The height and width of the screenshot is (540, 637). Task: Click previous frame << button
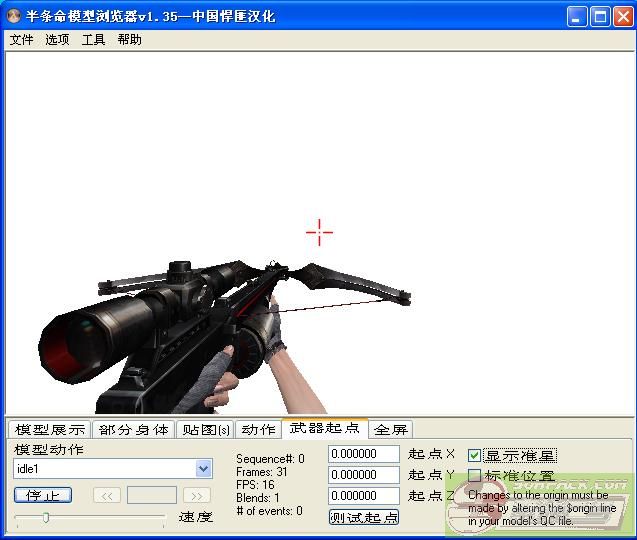(107, 495)
